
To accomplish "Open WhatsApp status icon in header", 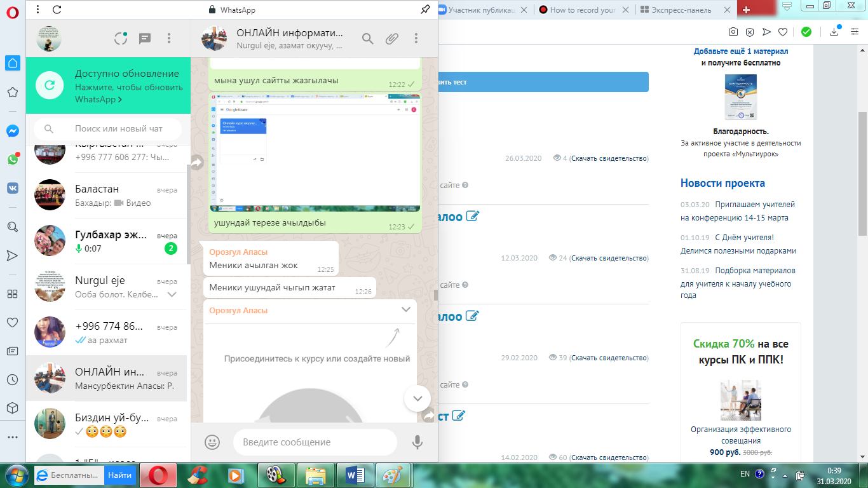I will (x=121, y=38).
